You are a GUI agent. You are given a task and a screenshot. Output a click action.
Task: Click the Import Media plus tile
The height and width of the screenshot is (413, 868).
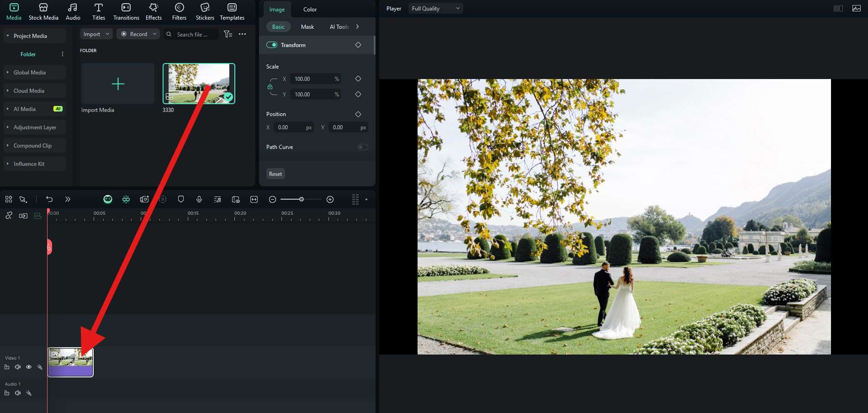pyautogui.click(x=118, y=84)
